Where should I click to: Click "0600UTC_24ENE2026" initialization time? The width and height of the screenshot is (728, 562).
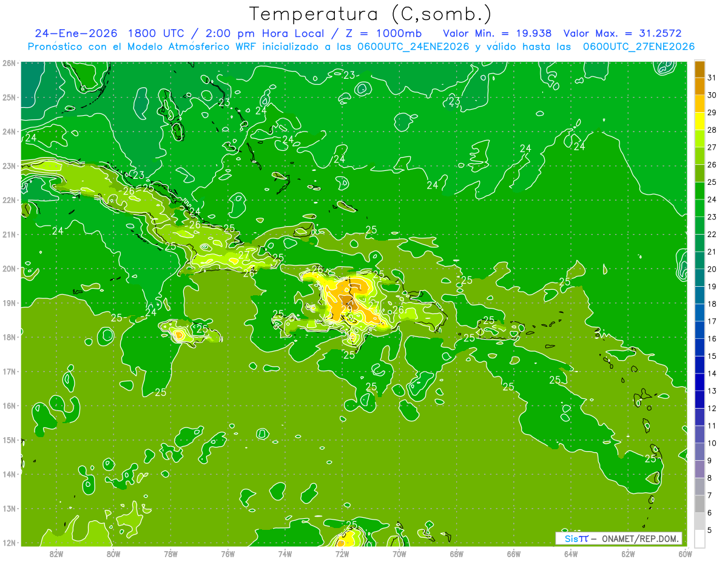pos(414,47)
